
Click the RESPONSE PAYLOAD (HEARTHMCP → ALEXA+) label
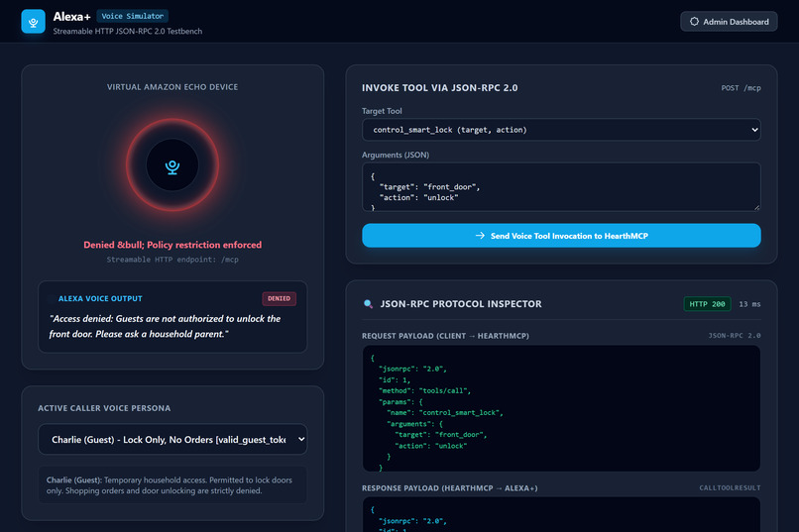click(449, 488)
